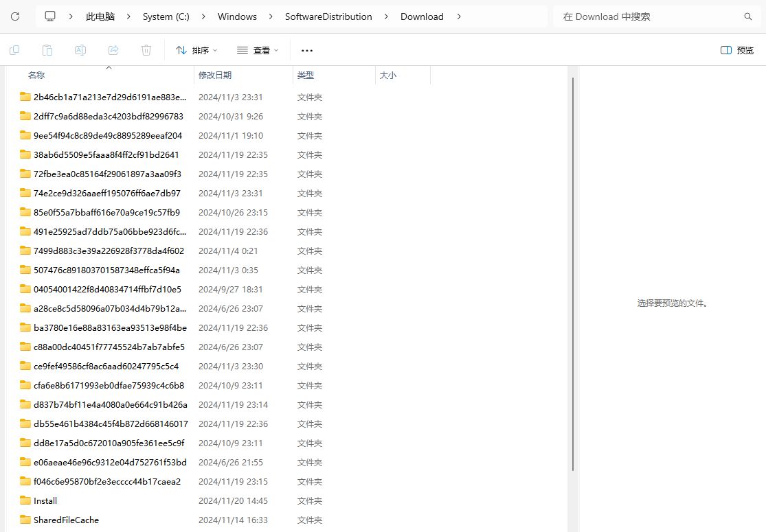Screen dimensions: 766x532
Task: Select folder icon of 38ab6d5509e5faaa8f4ff2cf91bd2641
Action: click(x=25, y=154)
